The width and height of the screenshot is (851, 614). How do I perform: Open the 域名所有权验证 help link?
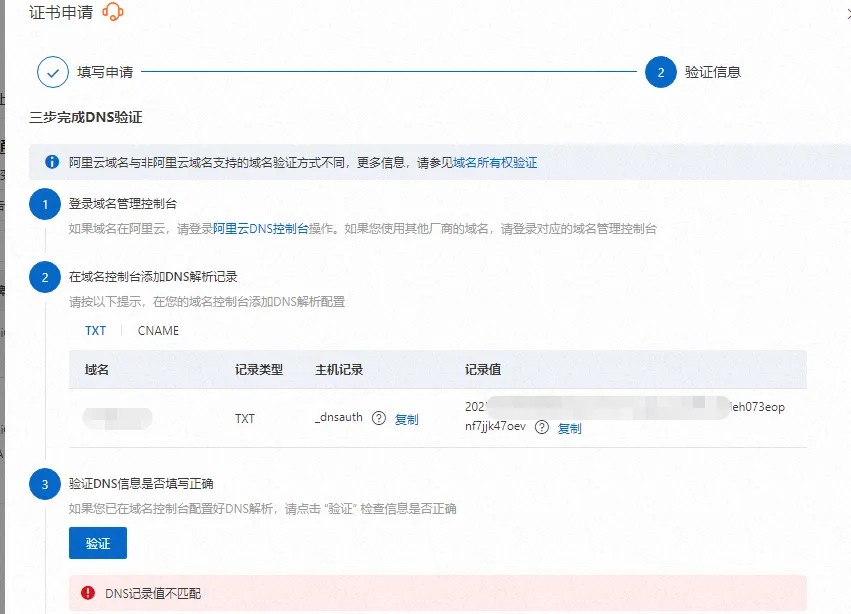pos(497,161)
